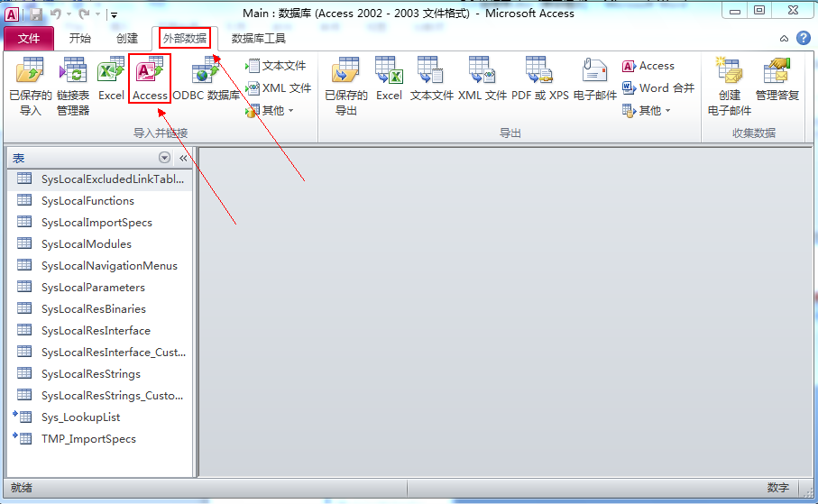Select SysLocalResInterface_Cust... table
This screenshot has height=504, width=818.
[100, 353]
